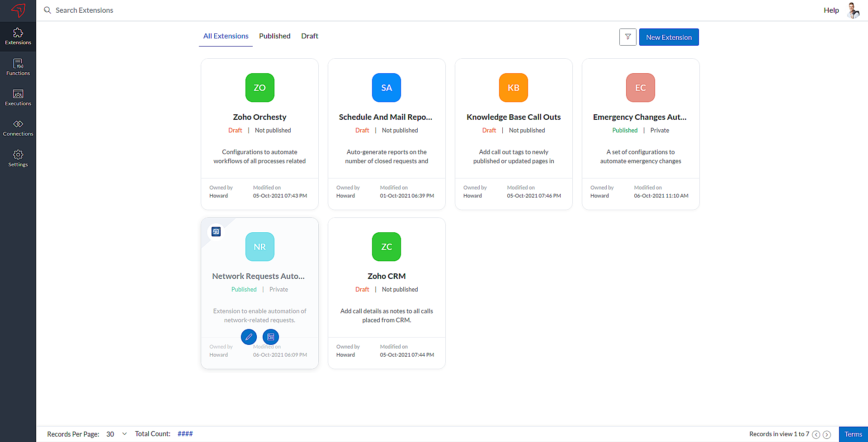
Task: Click modified date '05-Oct-2021 07:44 PM'
Action: click(407, 355)
